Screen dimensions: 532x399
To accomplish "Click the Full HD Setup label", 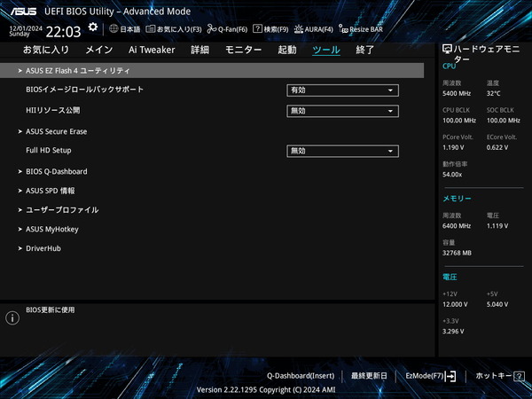I will pyautogui.click(x=49, y=151).
